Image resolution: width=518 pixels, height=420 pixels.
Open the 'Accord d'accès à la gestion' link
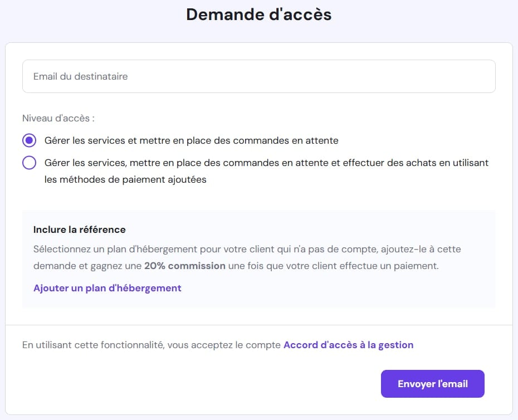coord(349,345)
